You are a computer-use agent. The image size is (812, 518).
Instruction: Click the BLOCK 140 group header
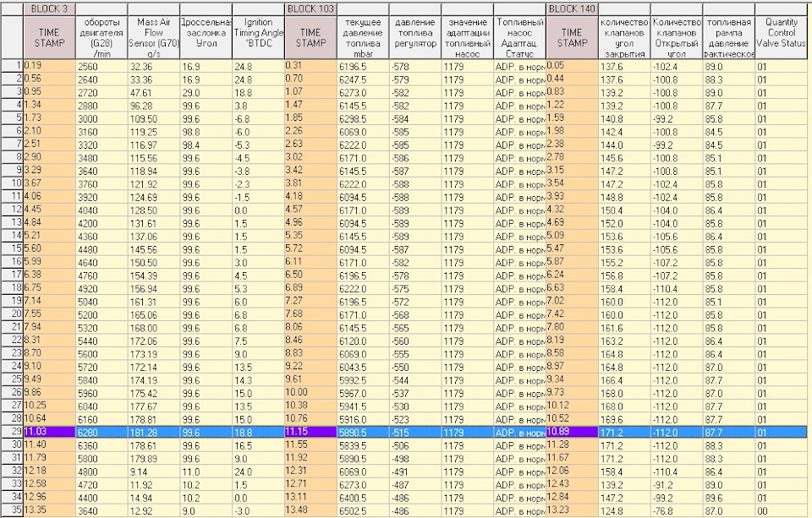pos(572,8)
